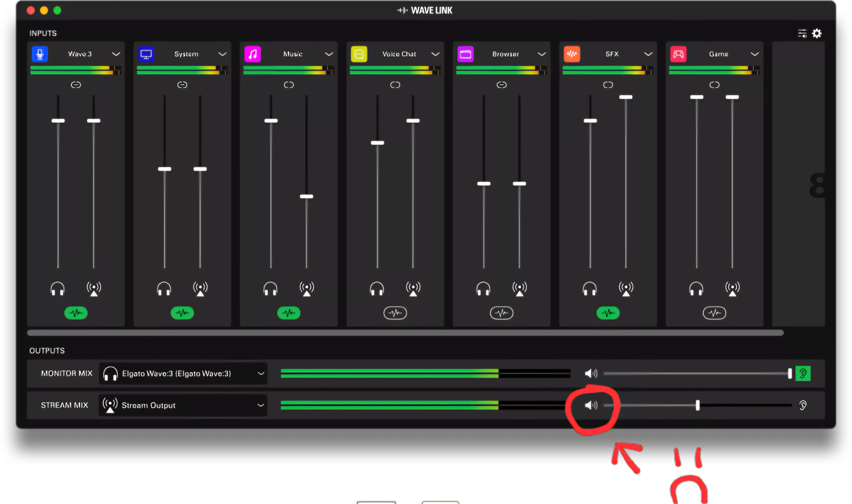
Task: Listen to Stream Mix with ear icon
Action: pyautogui.click(x=803, y=405)
